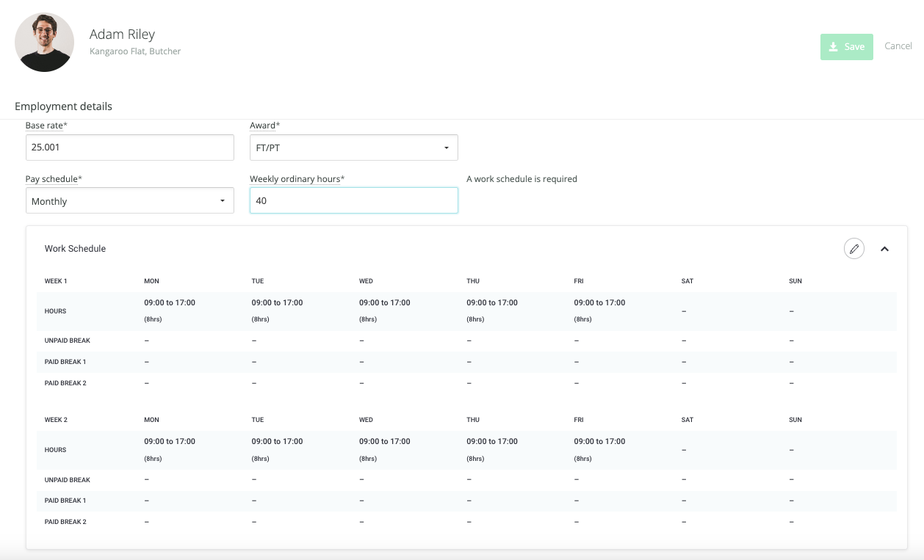Click Week 2 SUN column header
Viewport: 924px width, 560px height.
[x=795, y=420]
